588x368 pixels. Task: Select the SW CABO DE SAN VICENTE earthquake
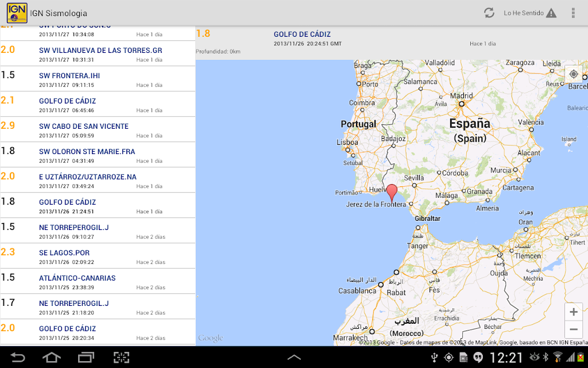click(x=98, y=129)
